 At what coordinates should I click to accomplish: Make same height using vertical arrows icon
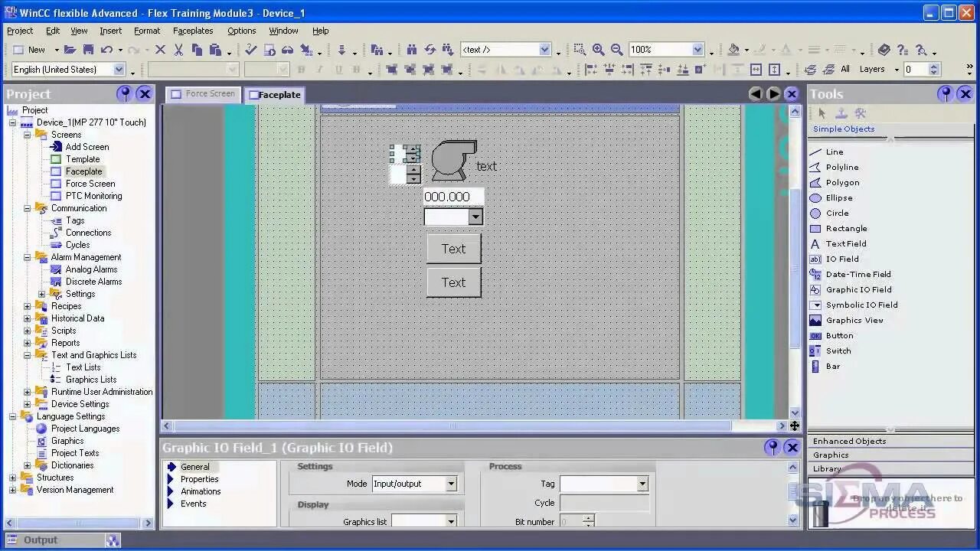(774, 70)
